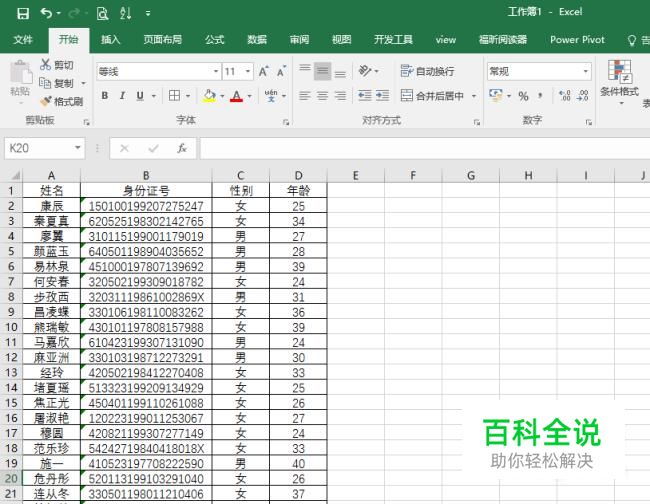This screenshot has height=504, width=650.
Task: Open the 文件 File tab
Action: coord(23,39)
